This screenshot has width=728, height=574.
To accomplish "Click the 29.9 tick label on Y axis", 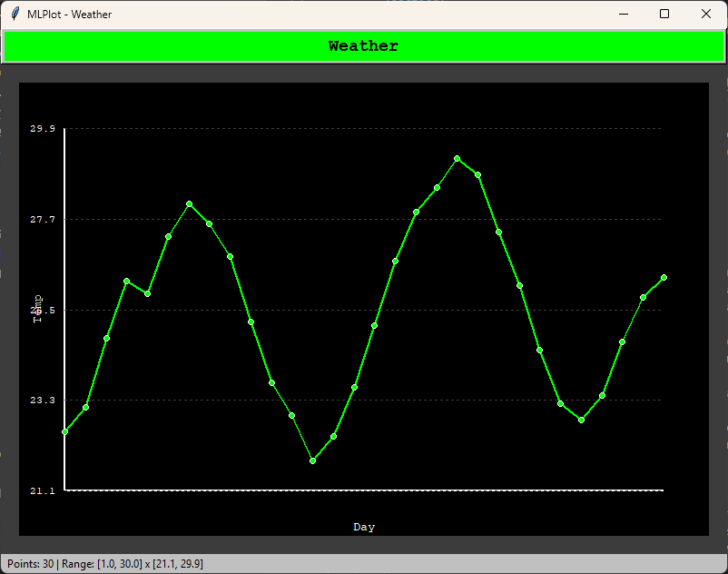I will click(42, 128).
